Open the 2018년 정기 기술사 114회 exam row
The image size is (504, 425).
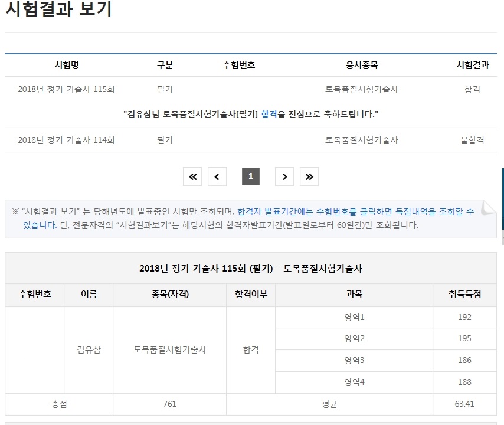click(66, 140)
